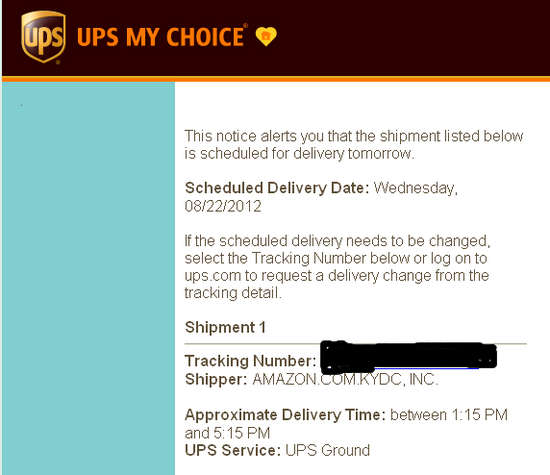Click the teal sidebar panel
Screen dimensions: 550x475
(x=88, y=278)
